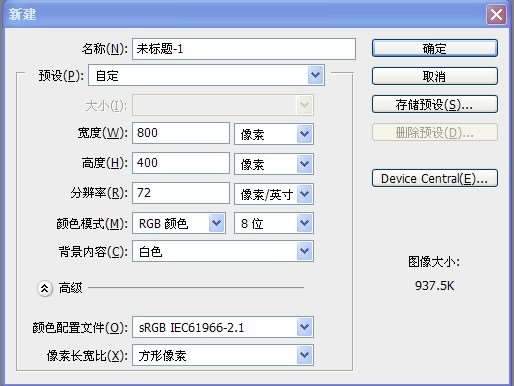Viewport: 514px width, 386px height.
Task: Close the 新建 dialog window
Action: coord(496,15)
